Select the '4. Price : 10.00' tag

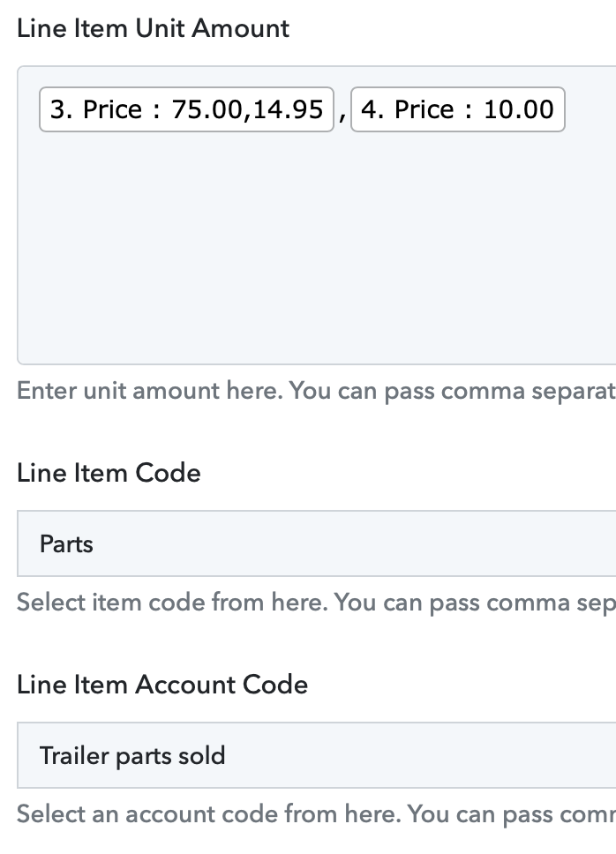(457, 109)
